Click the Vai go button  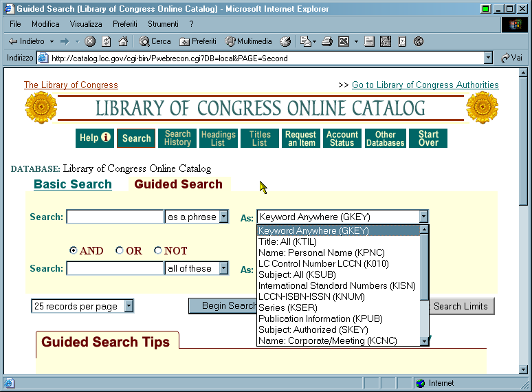[511, 58]
